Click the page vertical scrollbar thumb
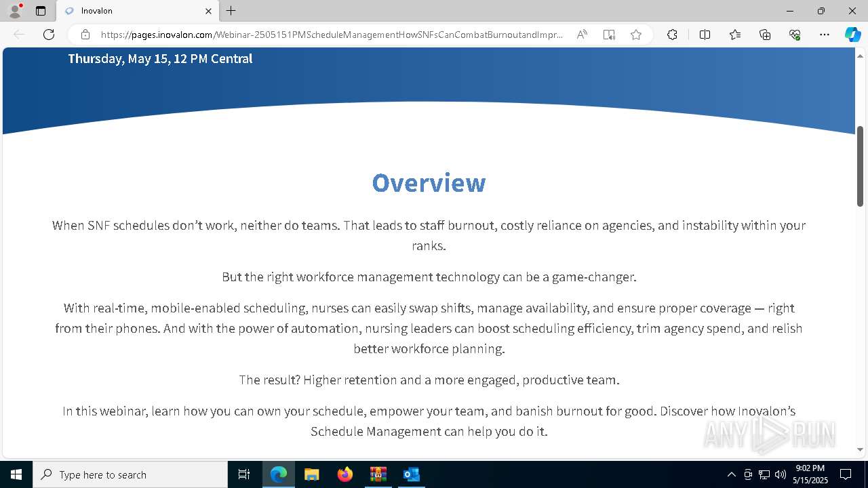 [860, 166]
